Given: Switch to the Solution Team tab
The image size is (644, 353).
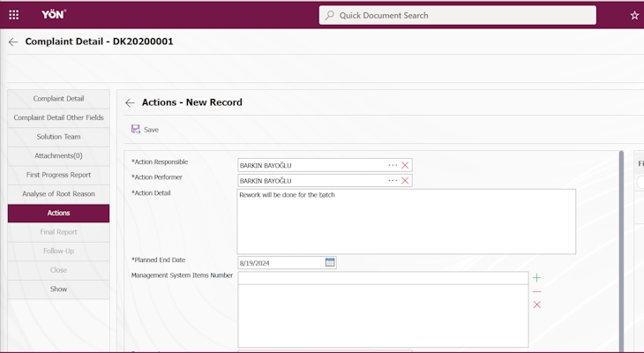Looking at the screenshot, I should [x=59, y=137].
